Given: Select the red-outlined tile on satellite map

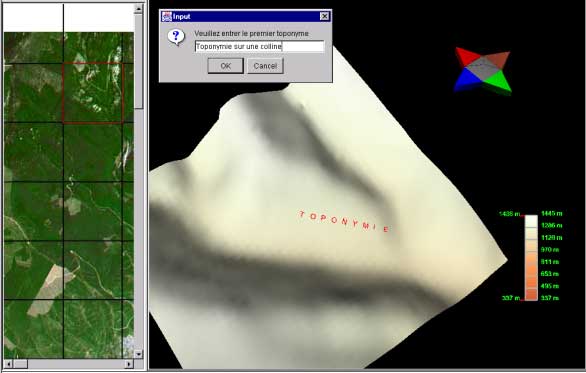Looking at the screenshot, I should (x=93, y=93).
